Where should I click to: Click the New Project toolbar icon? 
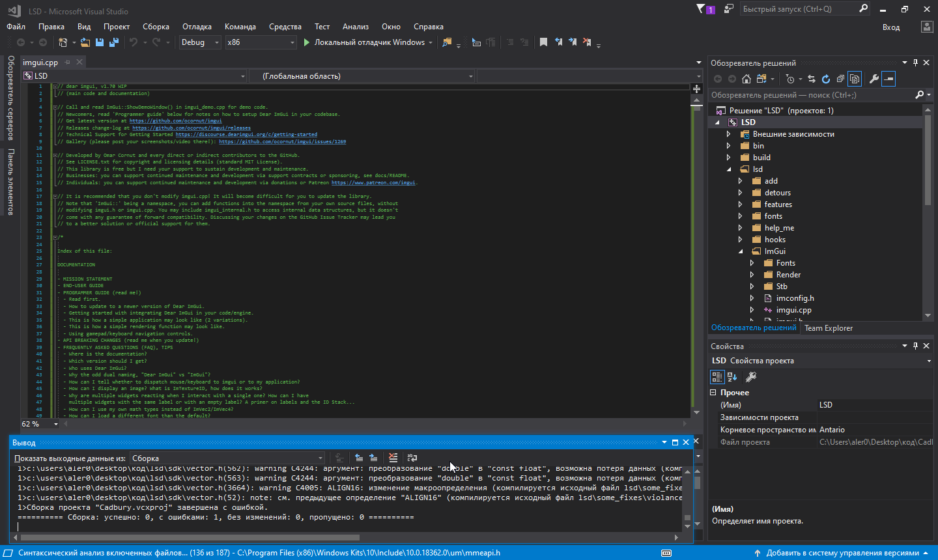click(63, 42)
